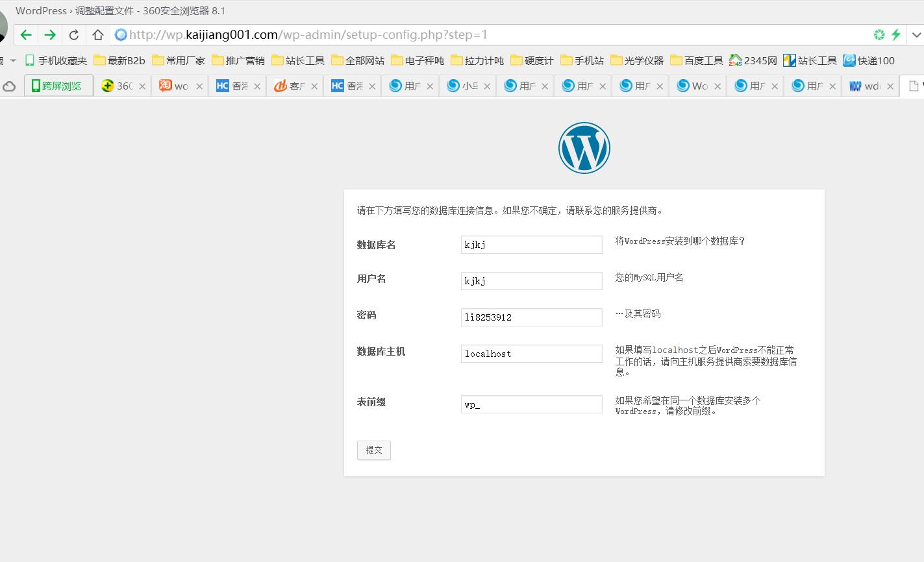This screenshot has height=562, width=924.
Task: Click the 数据库主机 label
Action: point(381,352)
